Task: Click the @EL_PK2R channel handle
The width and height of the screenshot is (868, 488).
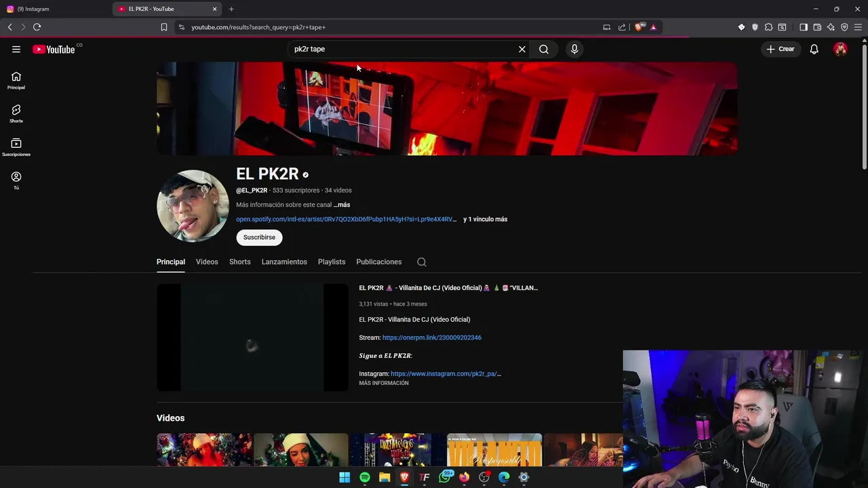Action: (252, 190)
